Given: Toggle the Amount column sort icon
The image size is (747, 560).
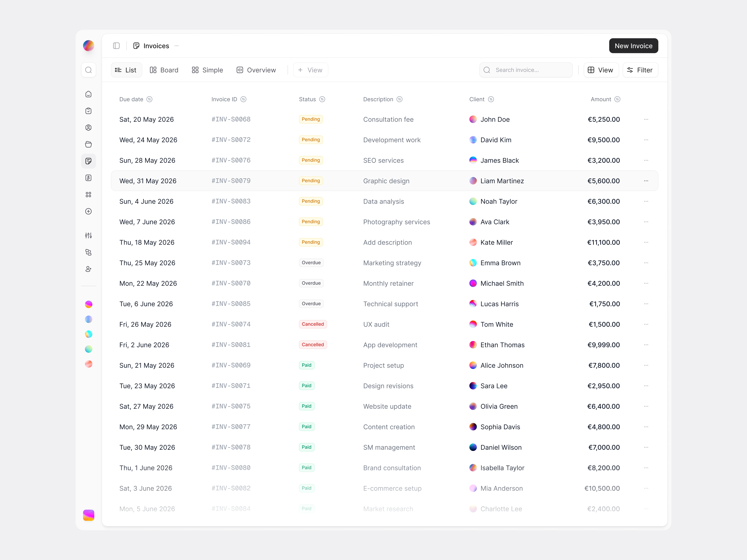Looking at the screenshot, I should click(x=617, y=99).
